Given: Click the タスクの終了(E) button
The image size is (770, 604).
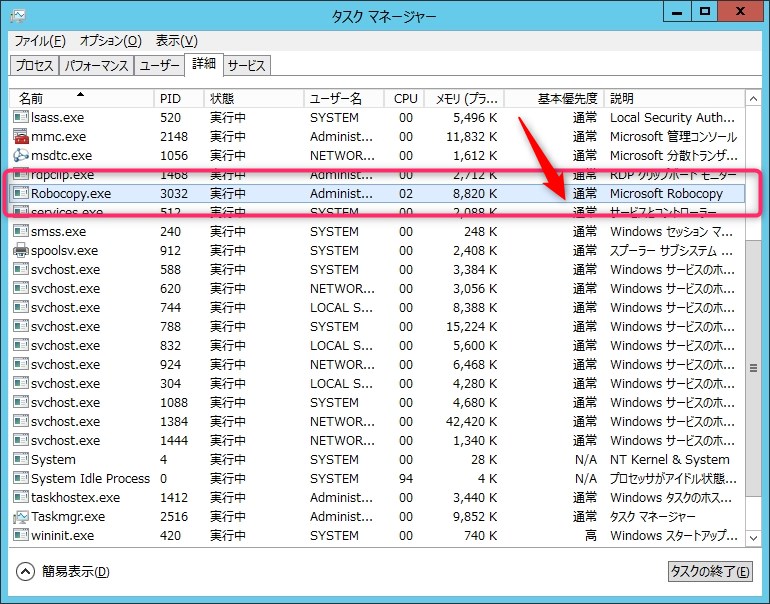Looking at the screenshot, I should (x=710, y=572).
